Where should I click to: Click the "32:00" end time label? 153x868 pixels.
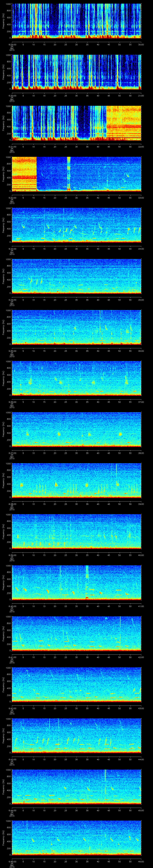point(141,147)
